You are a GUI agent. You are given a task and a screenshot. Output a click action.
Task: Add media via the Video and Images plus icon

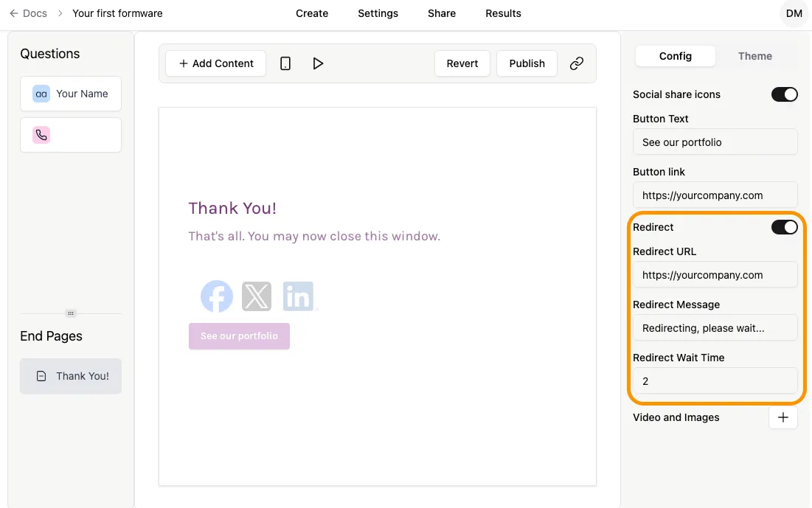tap(782, 417)
